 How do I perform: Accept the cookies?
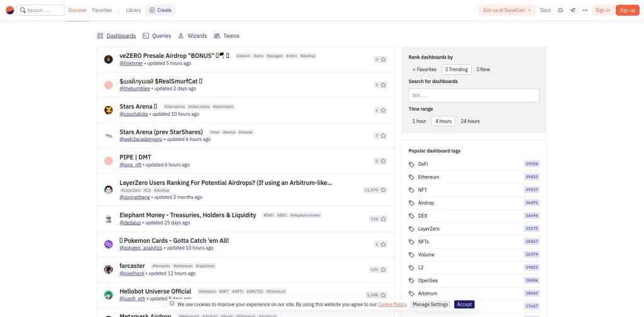coord(464,304)
